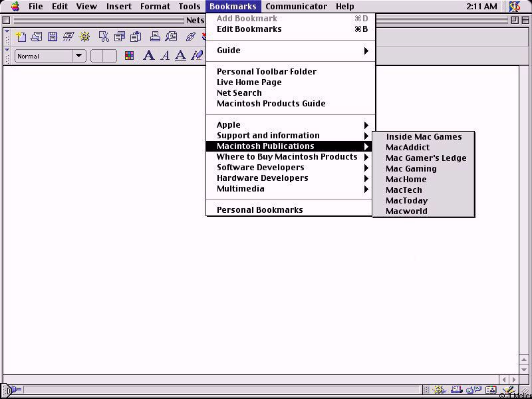The height and width of the screenshot is (399, 532).
Task: Open the MacAddict bookmark
Action: point(408,148)
